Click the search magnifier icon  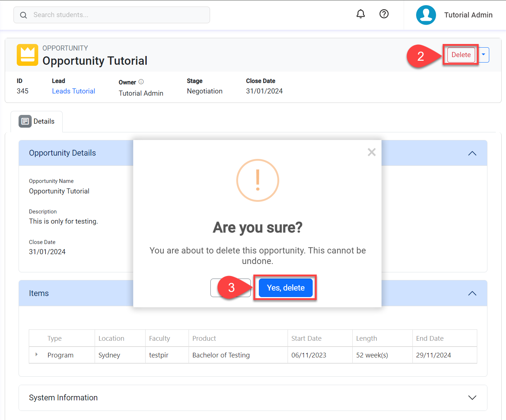point(24,15)
